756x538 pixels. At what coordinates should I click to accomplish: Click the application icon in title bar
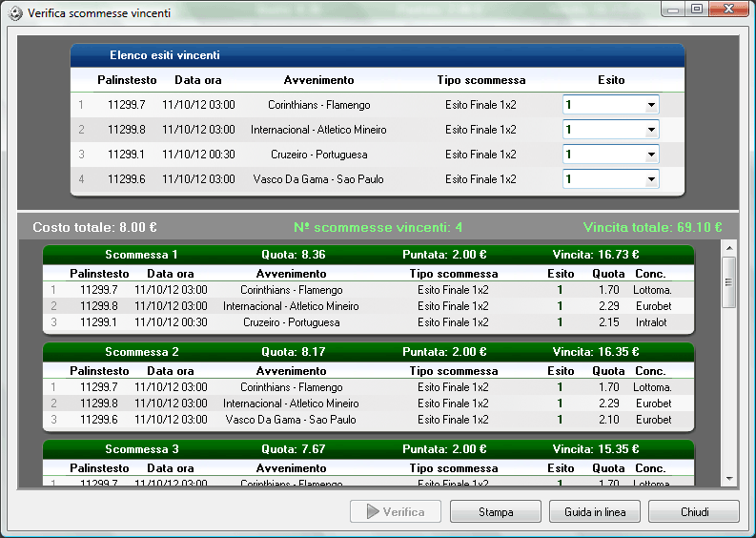pyautogui.click(x=14, y=13)
